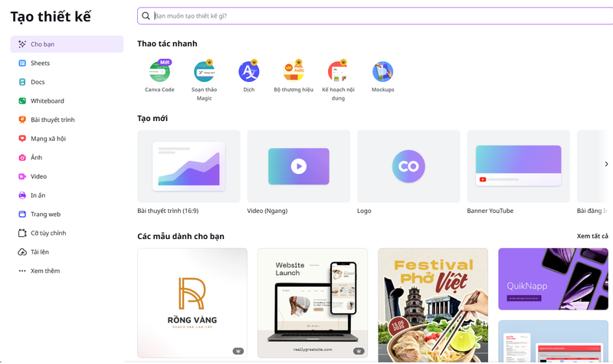Click the magnifier icon in the search bar
The width and height of the screenshot is (613, 364).
click(x=146, y=16)
